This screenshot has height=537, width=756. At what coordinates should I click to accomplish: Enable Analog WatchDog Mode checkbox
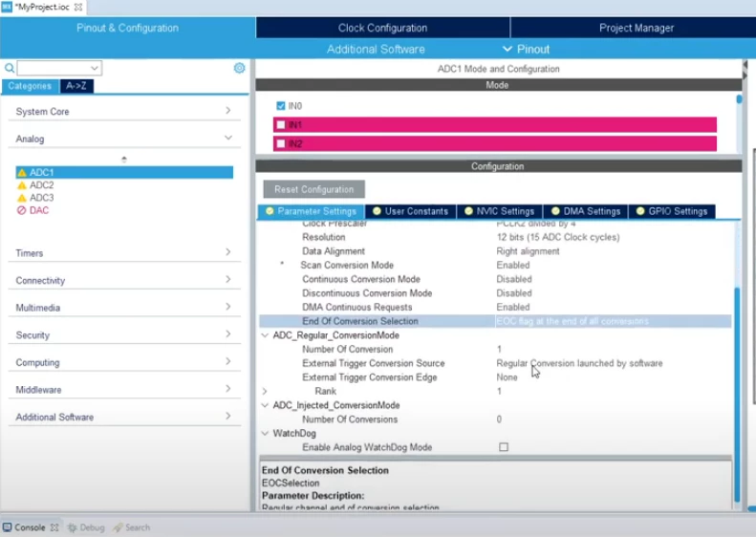pyautogui.click(x=504, y=447)
